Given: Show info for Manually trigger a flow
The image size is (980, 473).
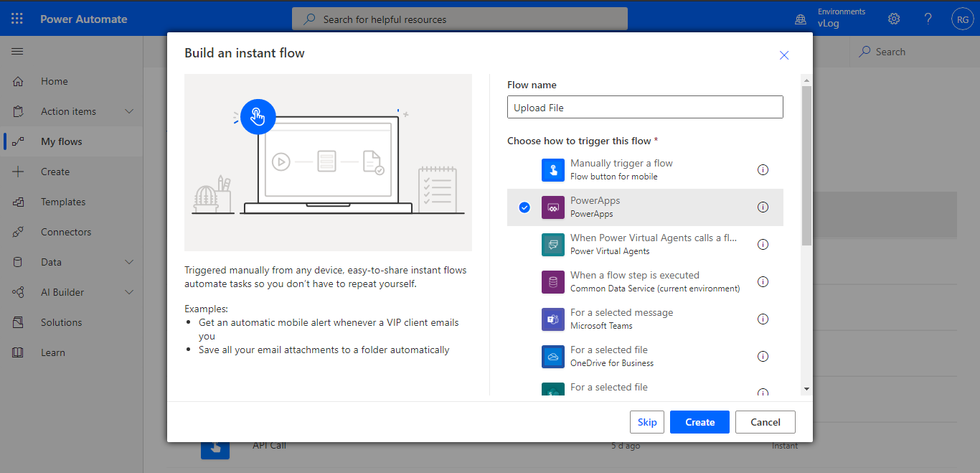Looking at the screenshot, I should coord(763,170).
